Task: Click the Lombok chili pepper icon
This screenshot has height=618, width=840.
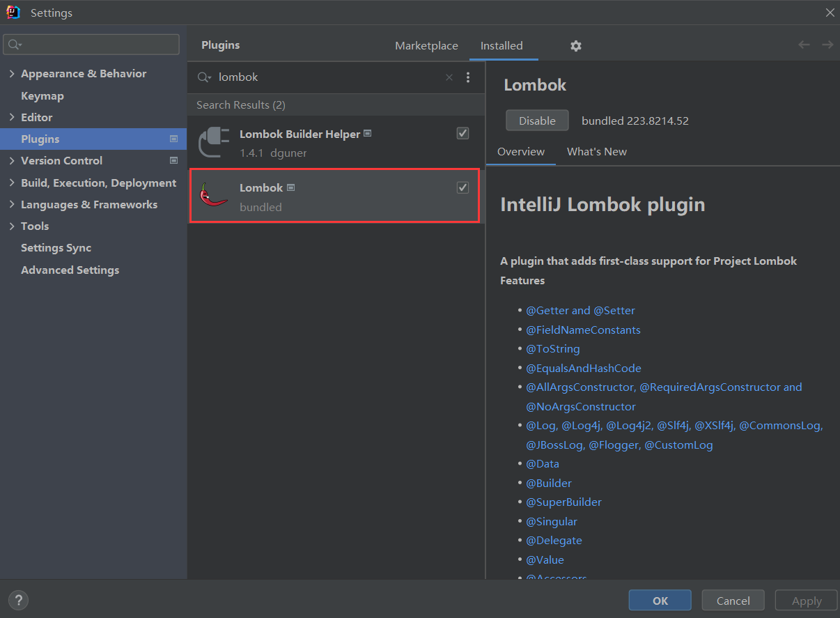Action: coord(213,196)
